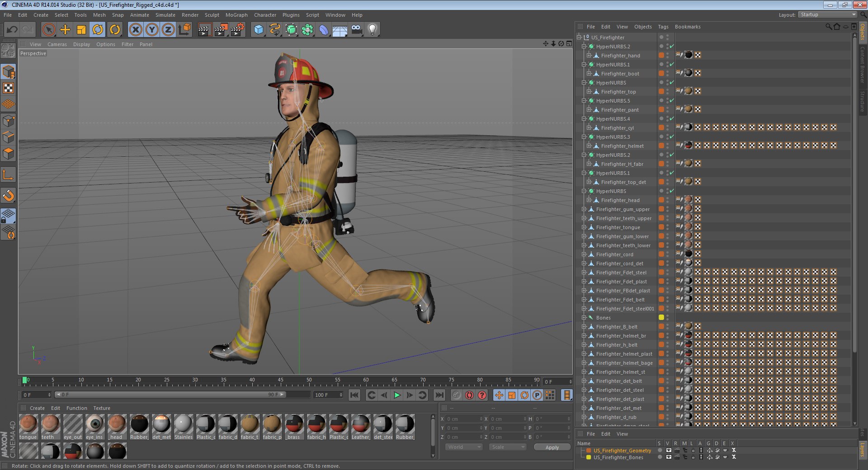
Task: Open the World coordinate dropdown
Action: tap(464, 447)
